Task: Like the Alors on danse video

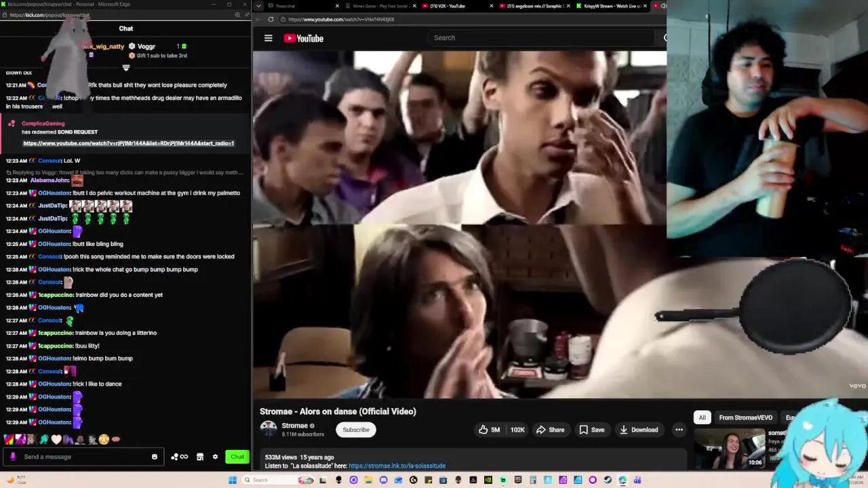Action: pyautogui.click(x=489, y=430)
